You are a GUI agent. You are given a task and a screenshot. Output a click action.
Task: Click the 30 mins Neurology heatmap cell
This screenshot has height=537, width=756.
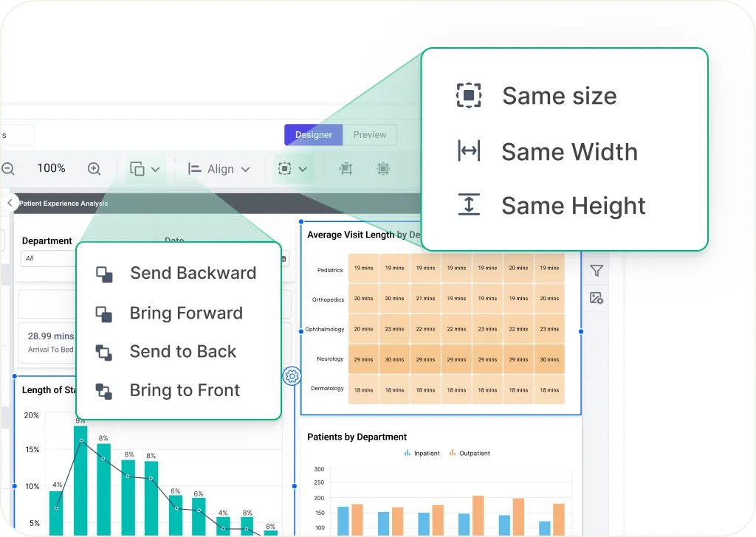[x=394, y=359]
